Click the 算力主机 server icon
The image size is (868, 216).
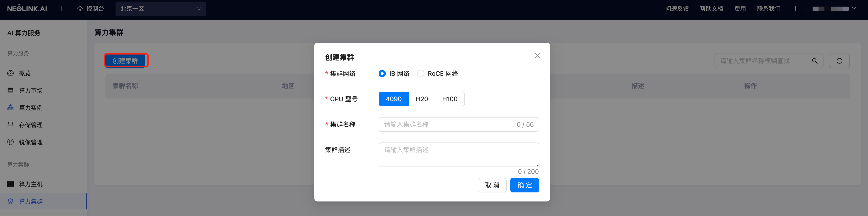[10, 184]
